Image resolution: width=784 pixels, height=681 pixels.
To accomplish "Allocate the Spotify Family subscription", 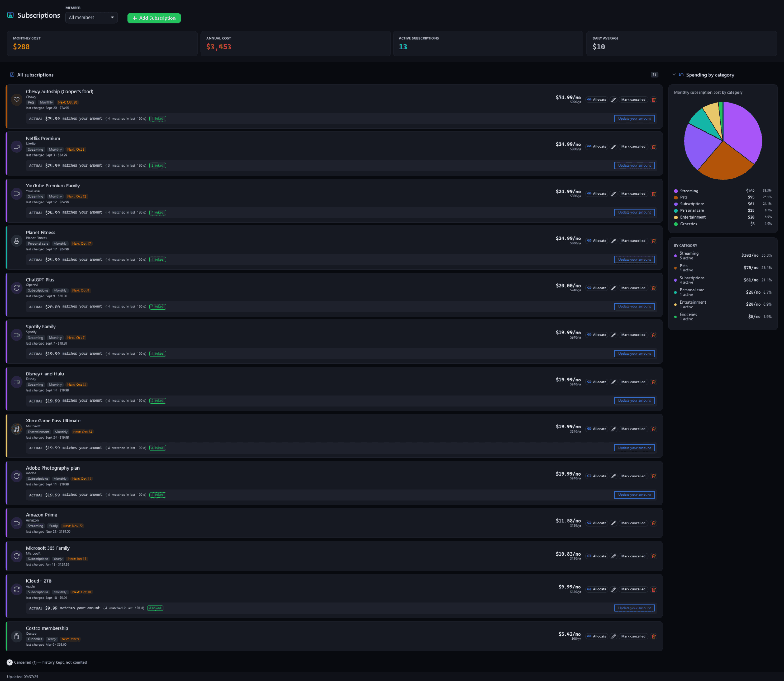I will click(596, 335).
